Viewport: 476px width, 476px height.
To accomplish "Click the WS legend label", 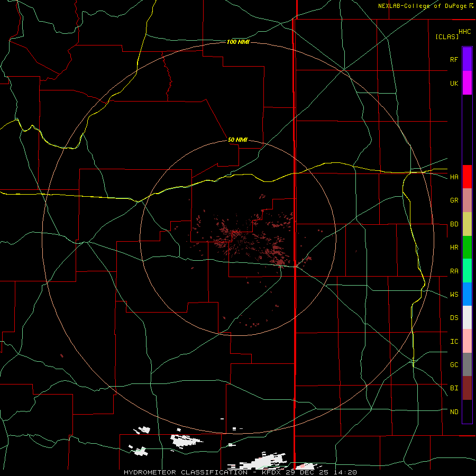I will 454,295.
